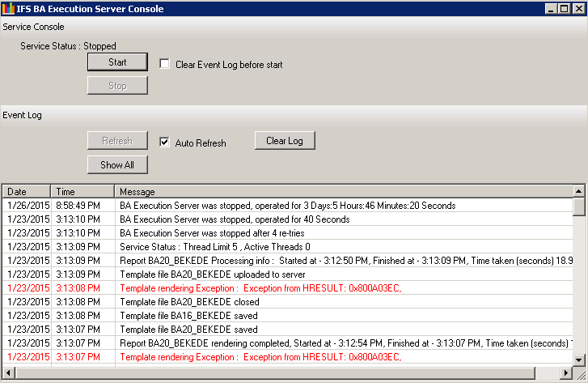Click the IFS BA title bar app icon
588x383 pixels.
click(x=8, y=9)
